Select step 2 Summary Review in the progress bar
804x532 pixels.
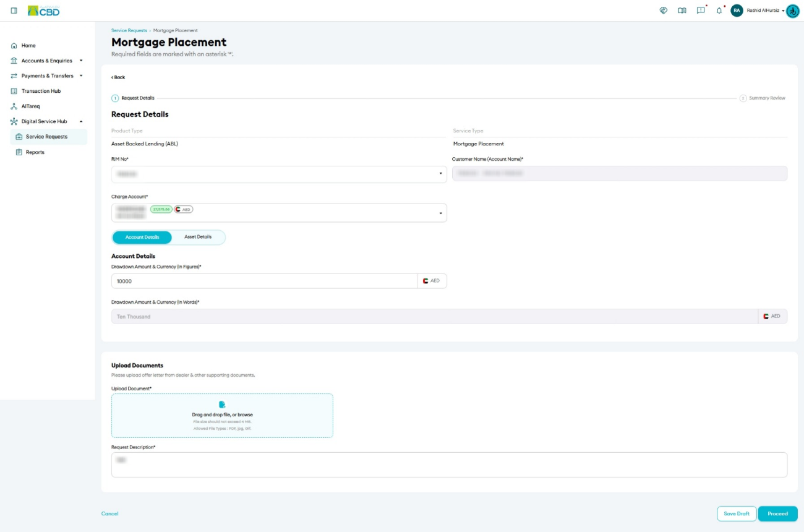click(x=763, y=98)
